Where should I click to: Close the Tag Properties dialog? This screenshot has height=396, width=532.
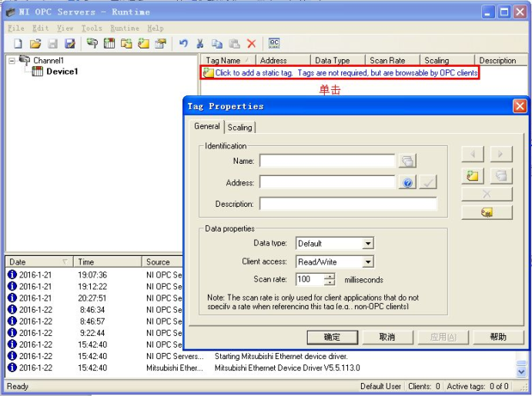pyautogui.click(x=520, y=106)
